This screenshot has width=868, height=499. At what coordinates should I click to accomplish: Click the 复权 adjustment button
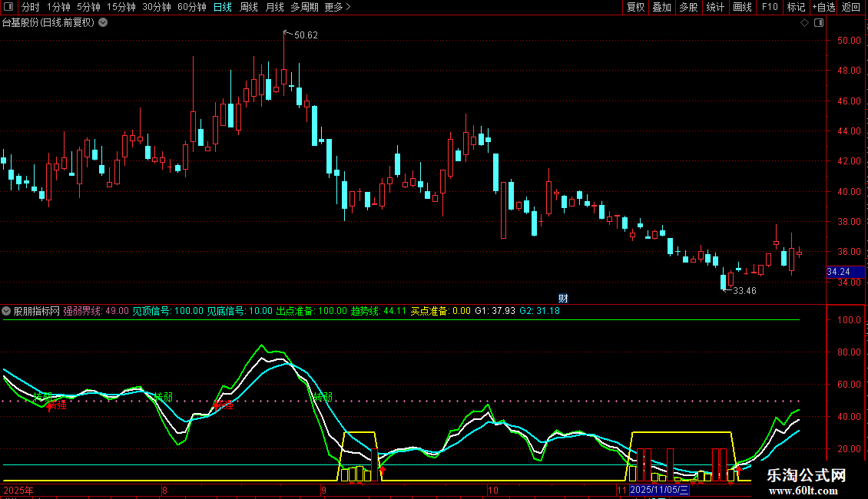(635, 7)
